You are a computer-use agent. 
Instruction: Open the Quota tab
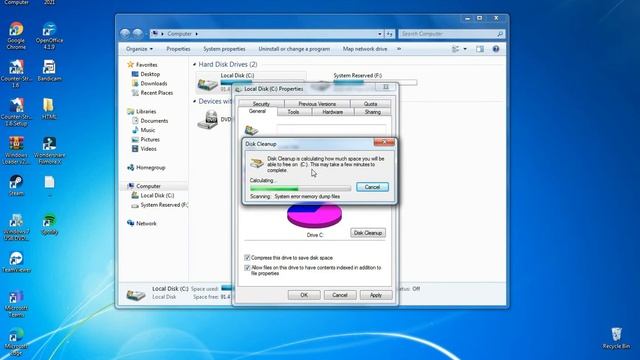click(370, 104)
